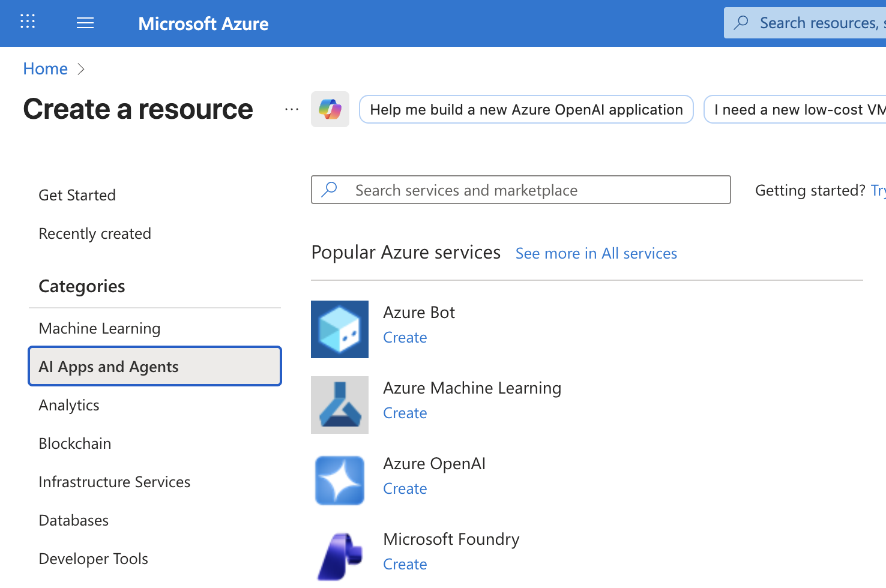The image size is (886, 588).
Task: Select the Machine Learning category
Action: pos(99,328)
